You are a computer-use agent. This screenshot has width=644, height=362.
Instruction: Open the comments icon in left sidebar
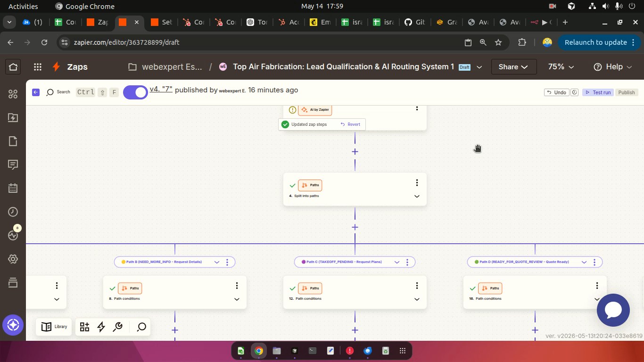point(13,165)
